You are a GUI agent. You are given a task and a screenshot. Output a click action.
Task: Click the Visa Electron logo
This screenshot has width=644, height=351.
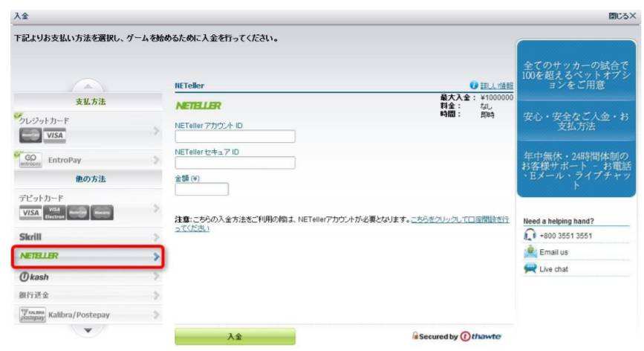[x=55, y=213]
